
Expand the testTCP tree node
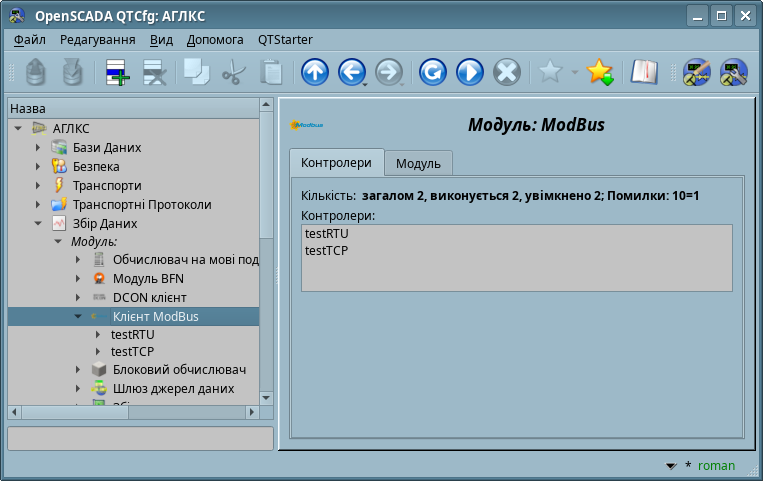click(x=98, y=352)
